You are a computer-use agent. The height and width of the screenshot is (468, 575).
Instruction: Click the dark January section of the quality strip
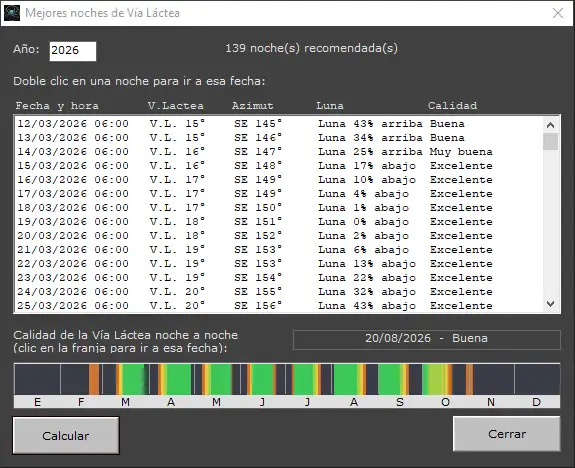tap(37, 379)
